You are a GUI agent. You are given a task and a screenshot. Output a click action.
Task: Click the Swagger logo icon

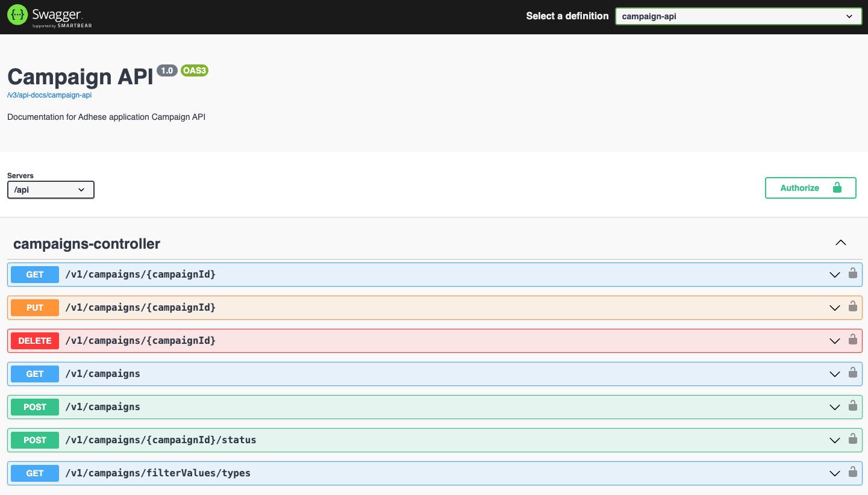(17, 16)
